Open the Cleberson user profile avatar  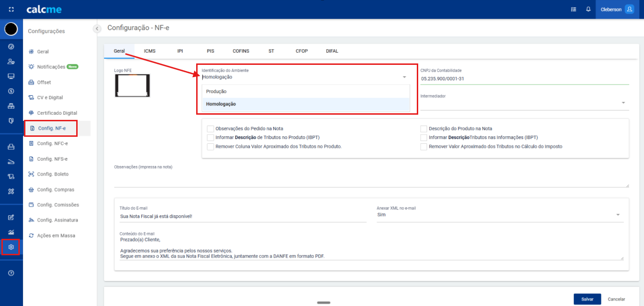tap(629, 9)
